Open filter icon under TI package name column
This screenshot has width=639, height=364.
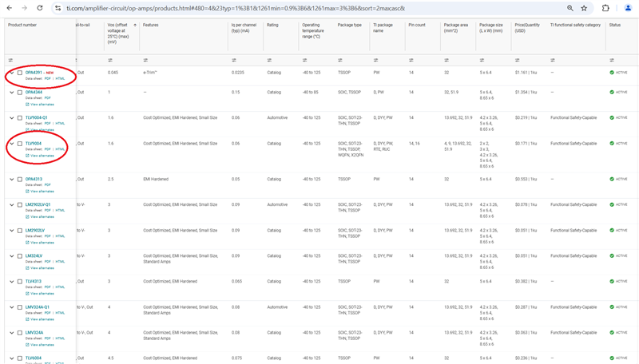tap(375, 60)
